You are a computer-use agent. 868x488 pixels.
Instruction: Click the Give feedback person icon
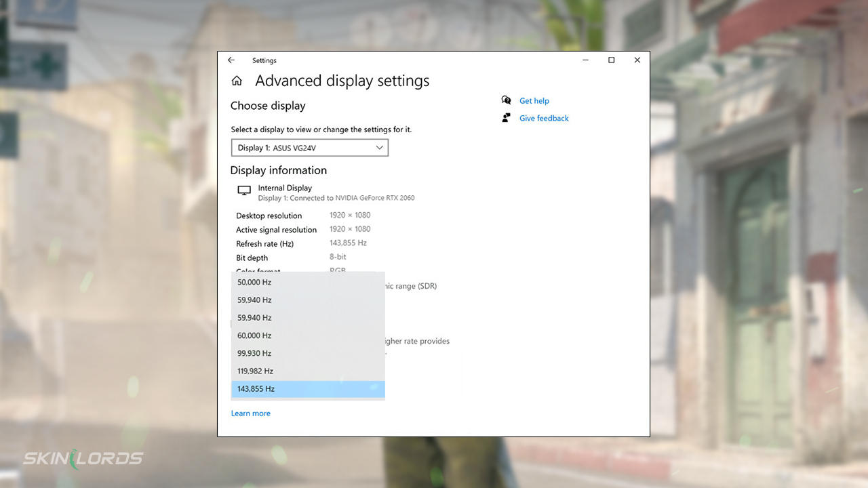click(x=507, y=118)
